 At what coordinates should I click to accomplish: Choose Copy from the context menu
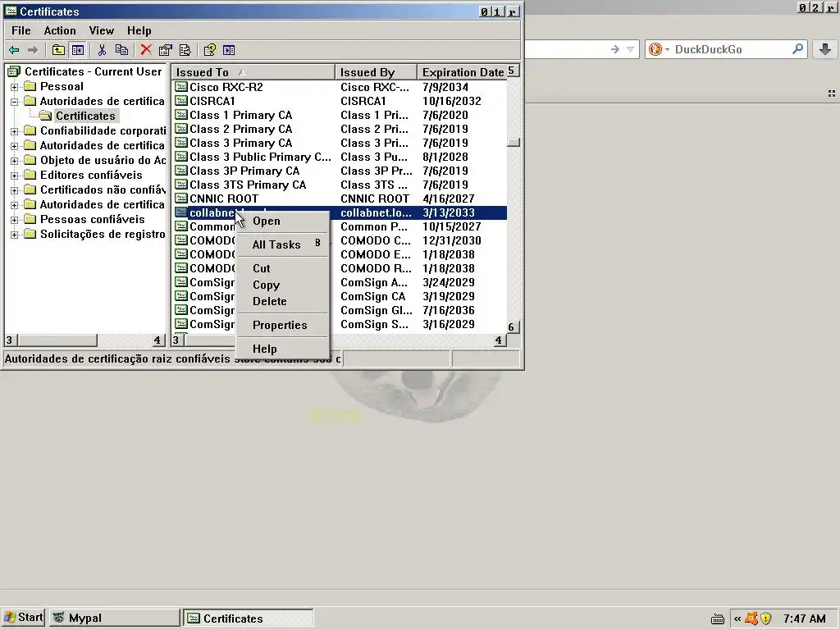coord(282,285)
